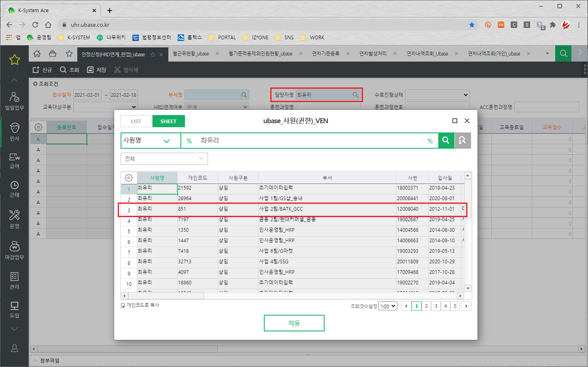The height and width of the screenshot is (367, 588).
Task: Open the 마감업무 sidebar menu
Action: click(15, 250)
